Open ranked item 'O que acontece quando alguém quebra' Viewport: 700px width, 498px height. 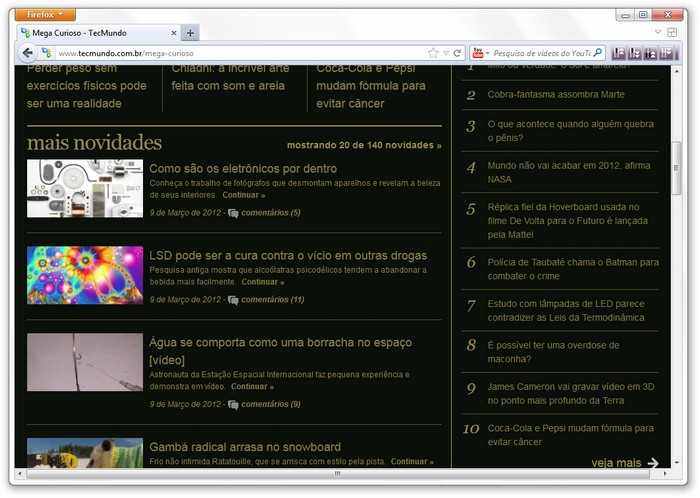570,131
